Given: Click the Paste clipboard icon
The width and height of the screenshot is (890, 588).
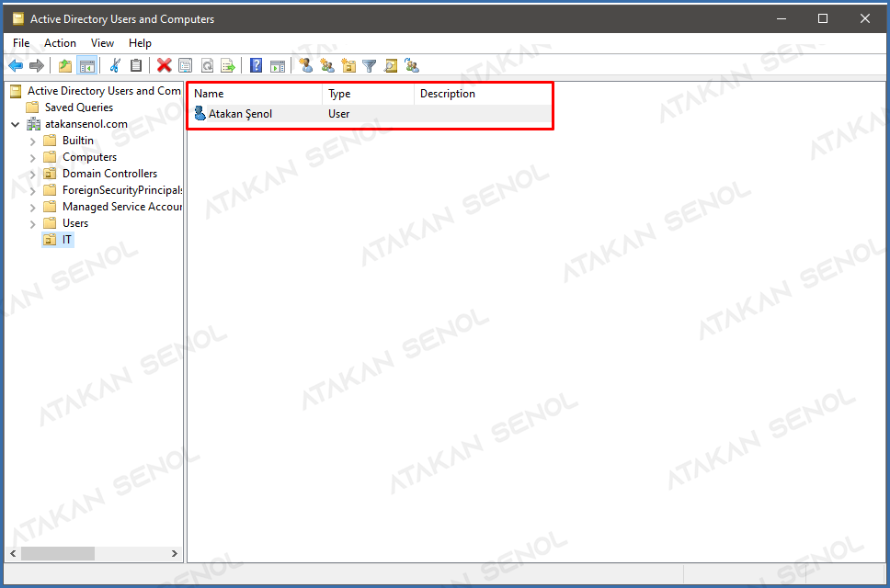Looking at the screenshot, I should click(x=136, y=66).
